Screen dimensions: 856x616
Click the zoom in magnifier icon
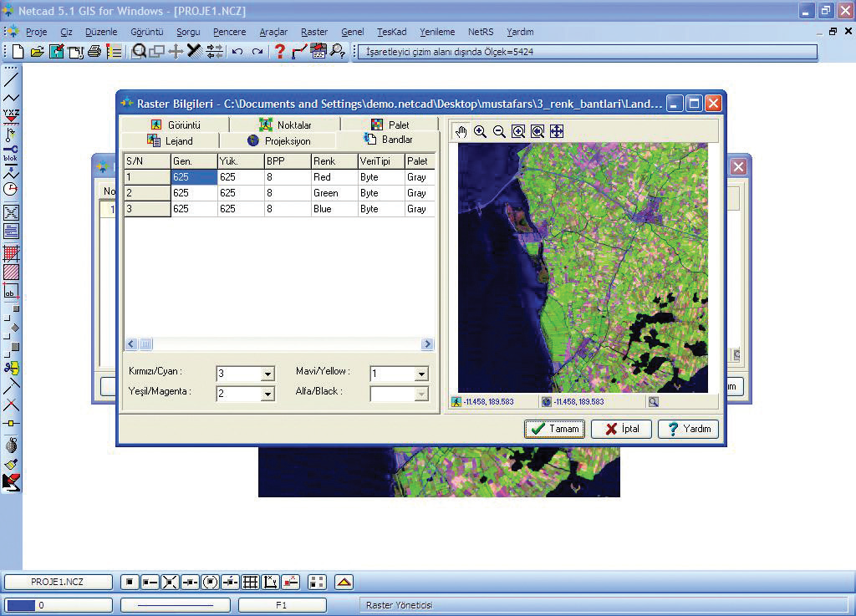click(481, 132)
